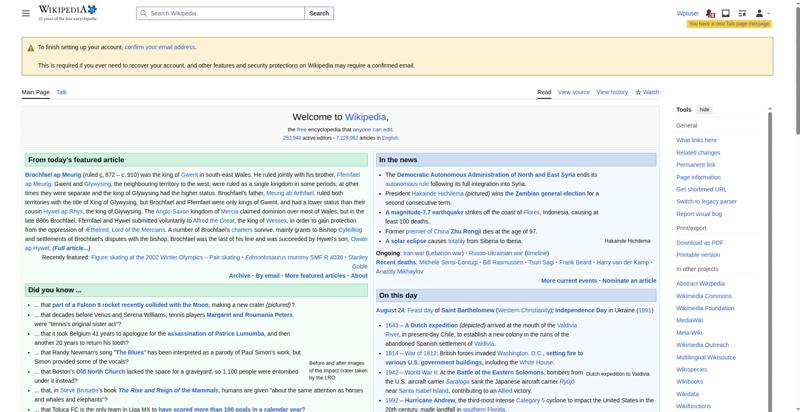
Task: Open Old North Church link
Action: (x=101, y=372)
